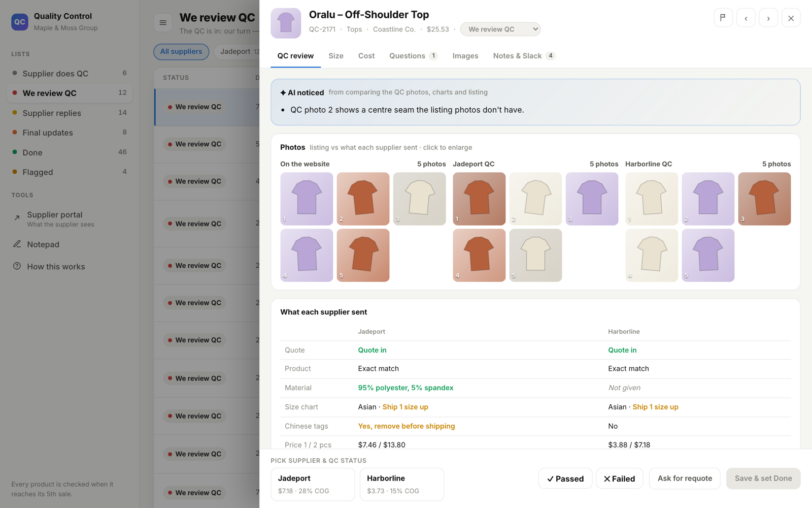Pick Jadeport as supplier
Viewport: 812px width, 508px height.
[313, 485]
